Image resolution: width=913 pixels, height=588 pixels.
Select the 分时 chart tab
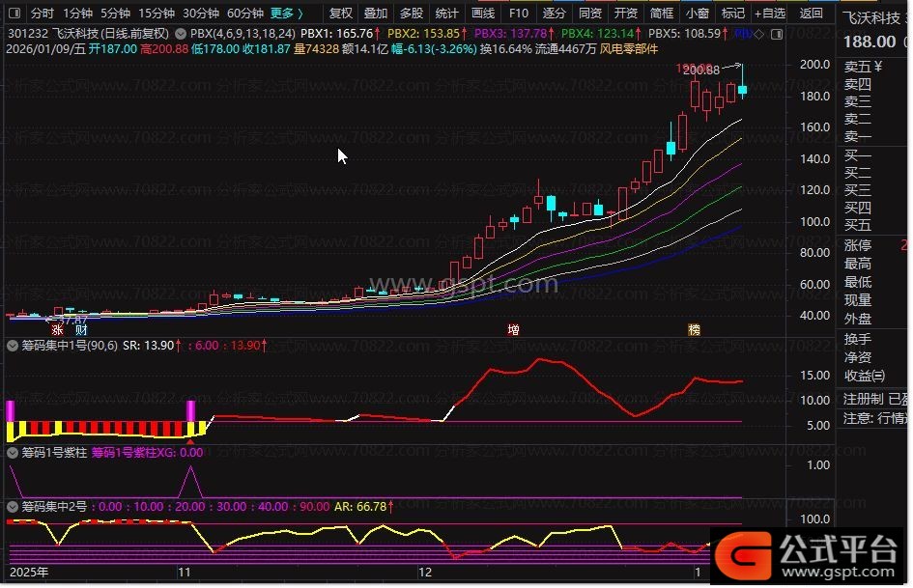(x=42, y=14)
